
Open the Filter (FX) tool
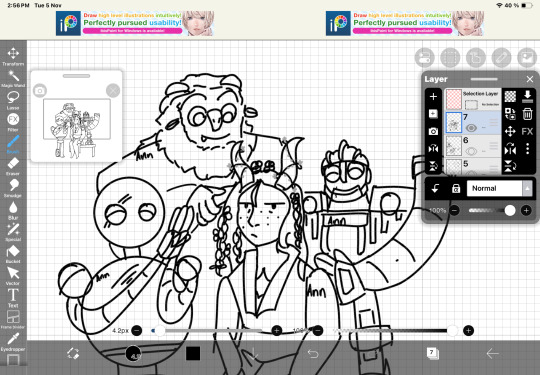[x=13, y=122]
